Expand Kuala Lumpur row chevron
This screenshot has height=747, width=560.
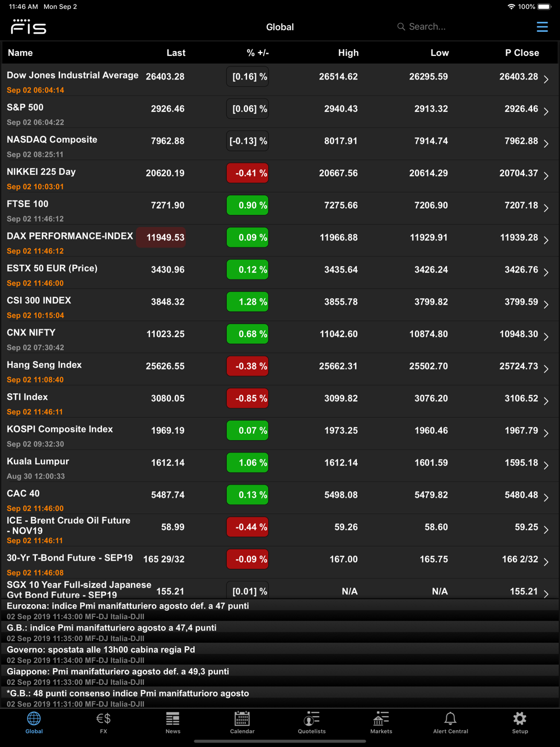(546, 465)
